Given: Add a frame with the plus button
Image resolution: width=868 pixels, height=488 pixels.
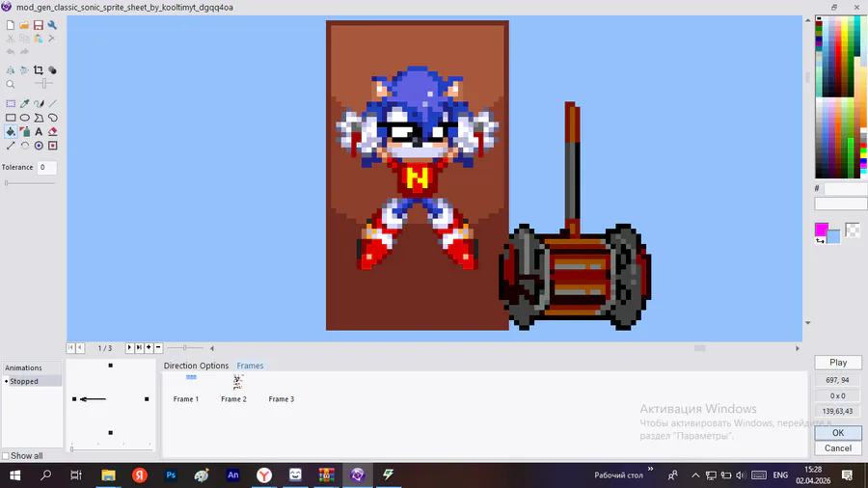Looking at the screenshot, I should 149,347.
